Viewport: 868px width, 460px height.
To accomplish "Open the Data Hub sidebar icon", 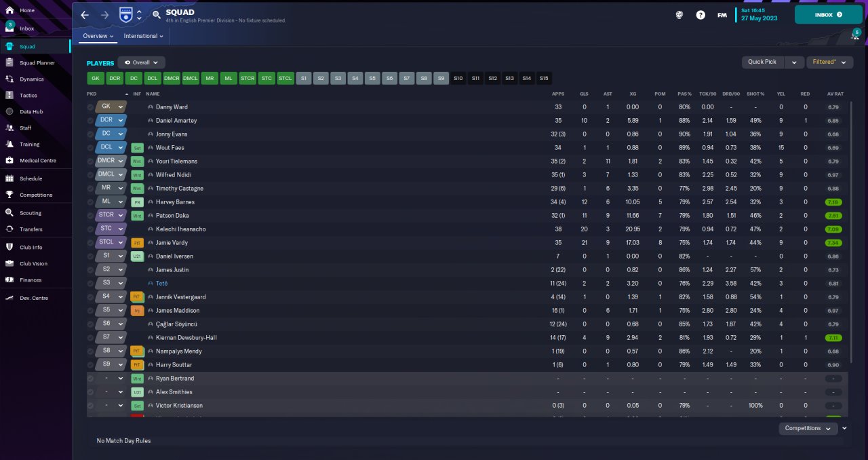I will 9,111.
